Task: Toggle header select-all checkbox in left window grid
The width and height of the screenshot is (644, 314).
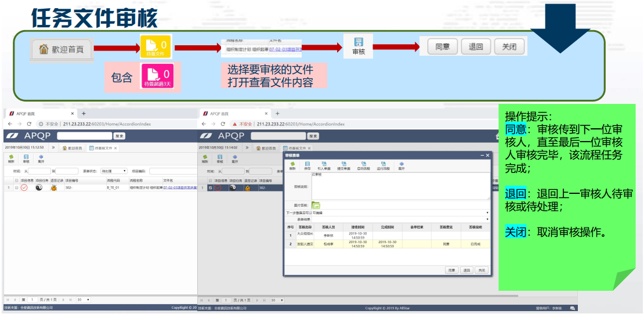Action: coord(16,181)
